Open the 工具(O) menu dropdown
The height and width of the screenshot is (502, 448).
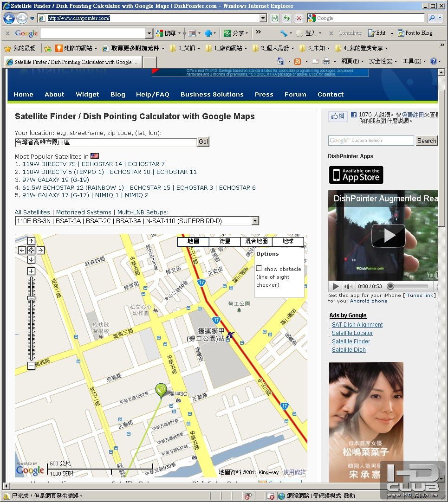(x=415, y=61)
